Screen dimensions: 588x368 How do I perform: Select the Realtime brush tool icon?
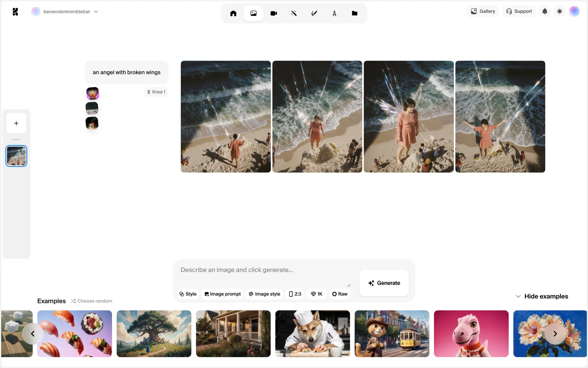[x=314, y=13]
